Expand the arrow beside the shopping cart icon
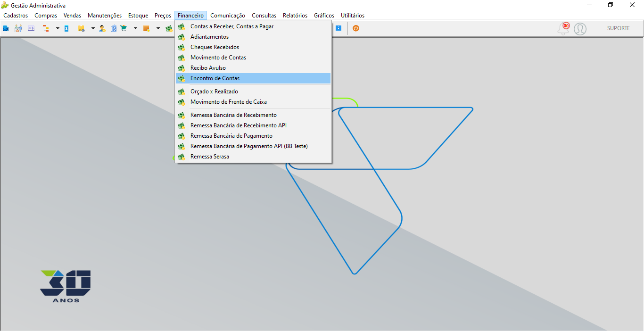Image resolution: width=644 pixels, height=332 pixels. [x=135, y=28]
